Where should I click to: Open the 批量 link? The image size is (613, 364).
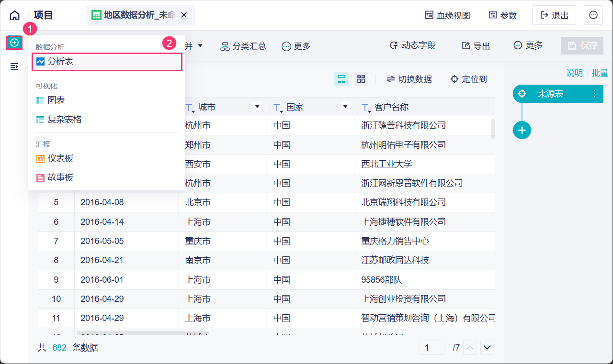(x=600, y=73)
